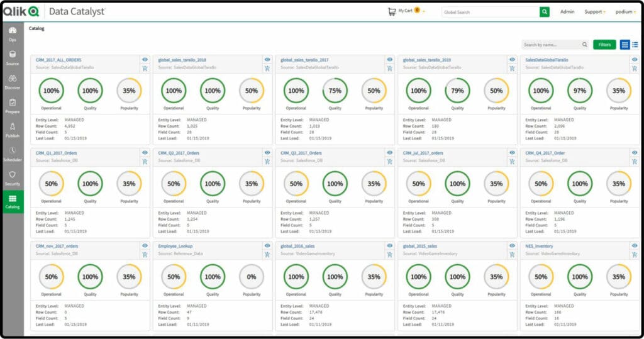Toggle eye icon on Employee_Lookup card
Screen dimensions: 644x339
point(267,246)
